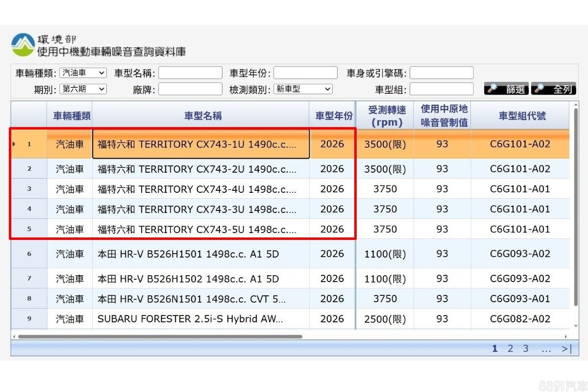Focus the 車身或引擎碼 text box

pyautogui.click(x=441, y=73)
